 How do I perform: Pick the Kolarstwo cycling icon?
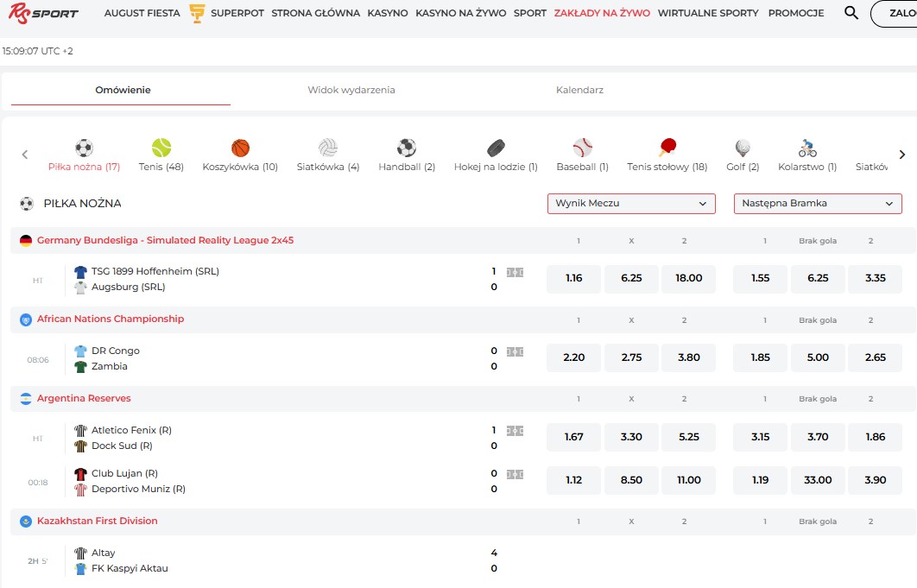tap(807, 148)
